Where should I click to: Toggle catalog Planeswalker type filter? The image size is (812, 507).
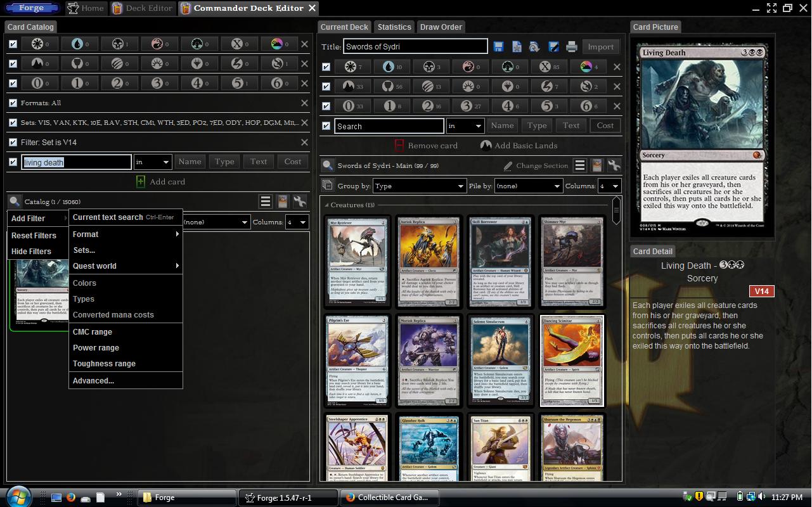[x=199, y=63]
